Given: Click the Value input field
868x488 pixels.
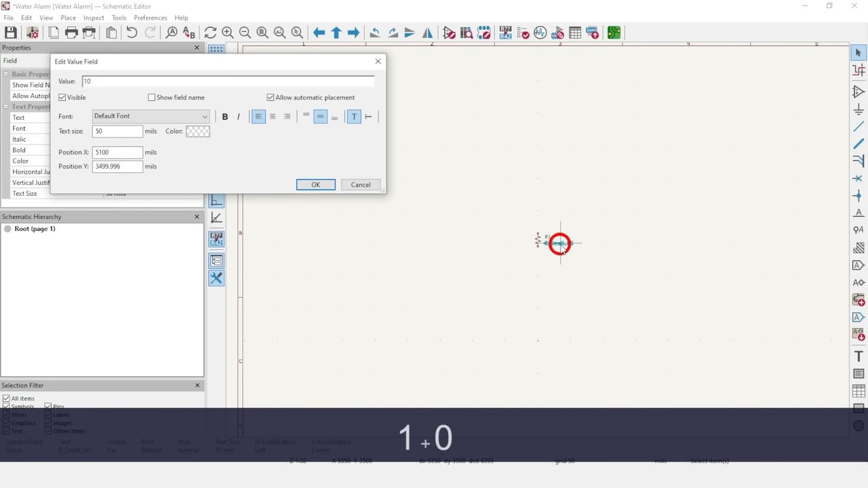Looking at the screenshot, I should [x=228, y=81].
